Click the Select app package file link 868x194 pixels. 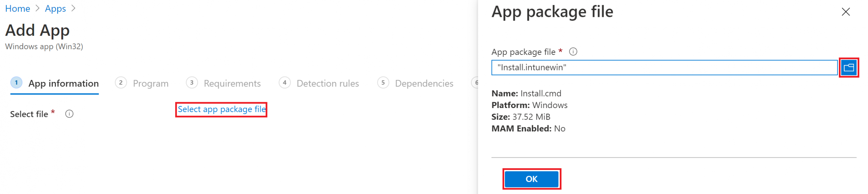pos(221,109)
